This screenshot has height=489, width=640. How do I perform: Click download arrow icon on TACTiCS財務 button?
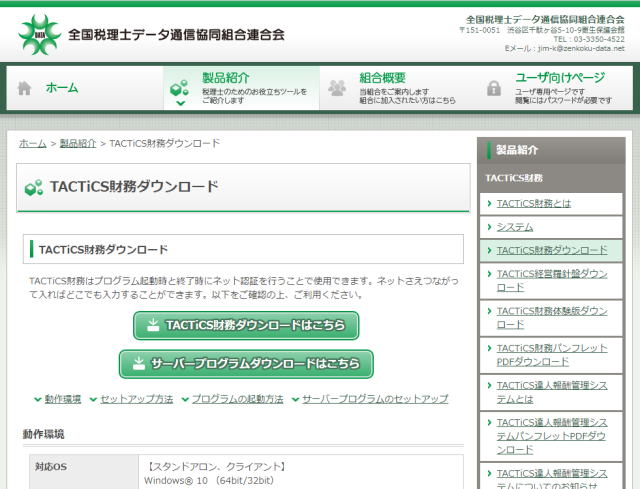pos(153,325)
